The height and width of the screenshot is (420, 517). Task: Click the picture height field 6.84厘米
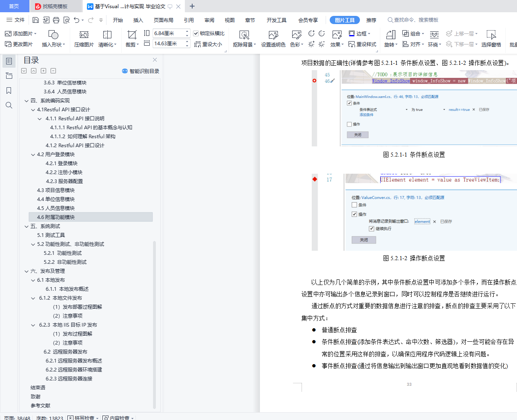169,33
